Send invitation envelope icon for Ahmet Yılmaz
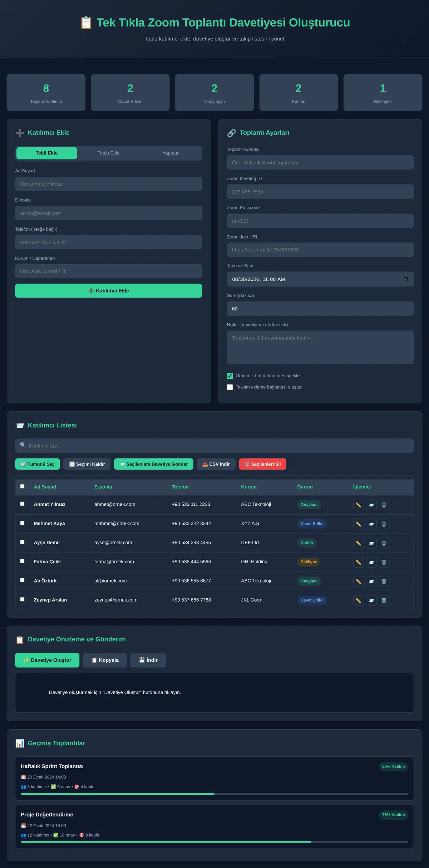429x868 pixels. point(371,505)
